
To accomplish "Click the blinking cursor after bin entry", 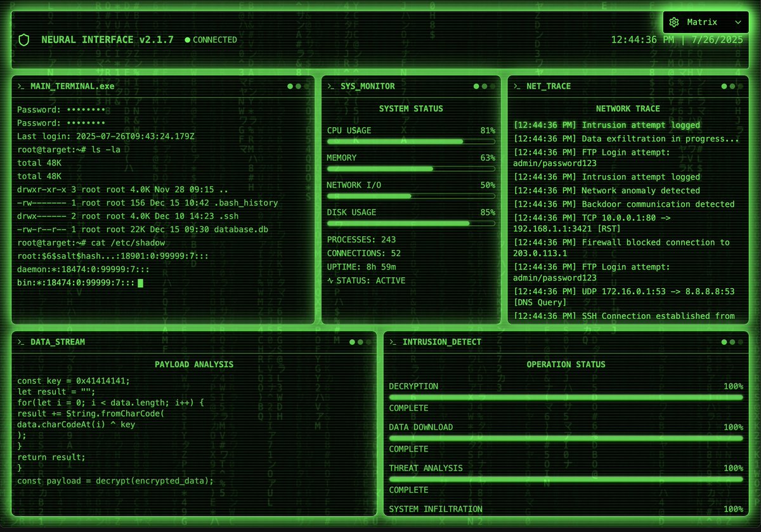I will [141, 282].
